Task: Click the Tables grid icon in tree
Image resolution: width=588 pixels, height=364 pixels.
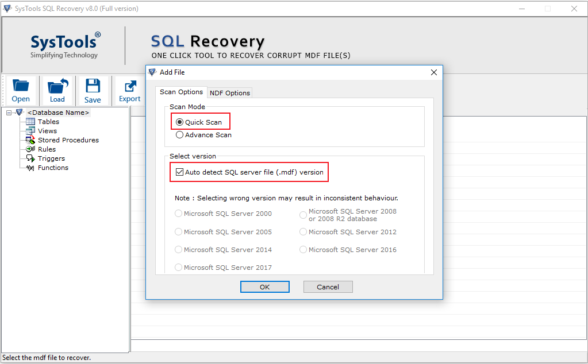Action: pos(30,122)
